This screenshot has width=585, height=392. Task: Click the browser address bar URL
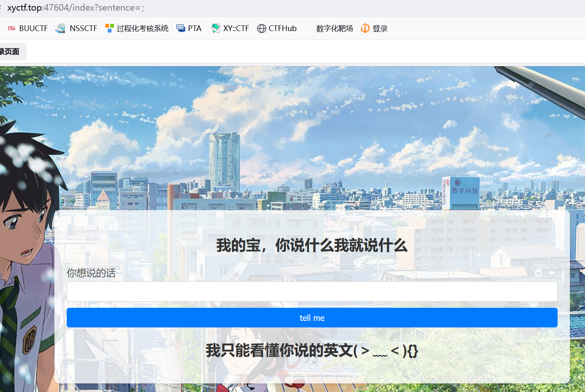click(x=76, y=8)
